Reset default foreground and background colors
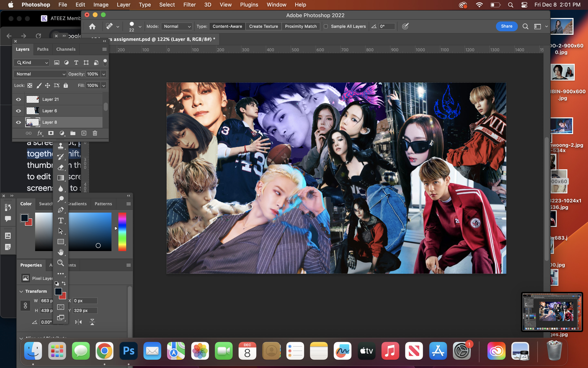588x368 pixels. [x=57, y=283]
